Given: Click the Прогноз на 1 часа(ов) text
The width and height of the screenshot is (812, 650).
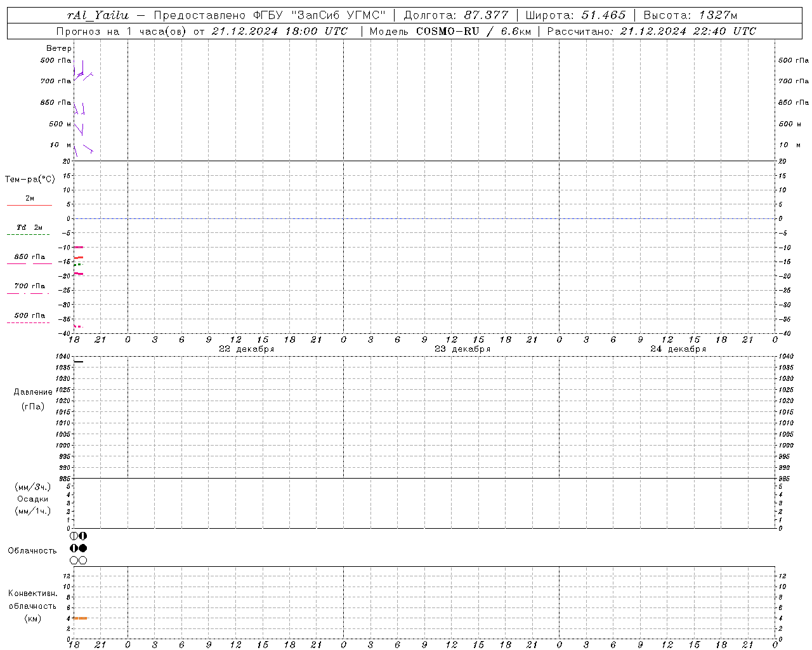Looking at the screenshot, I should click(121, 31).
